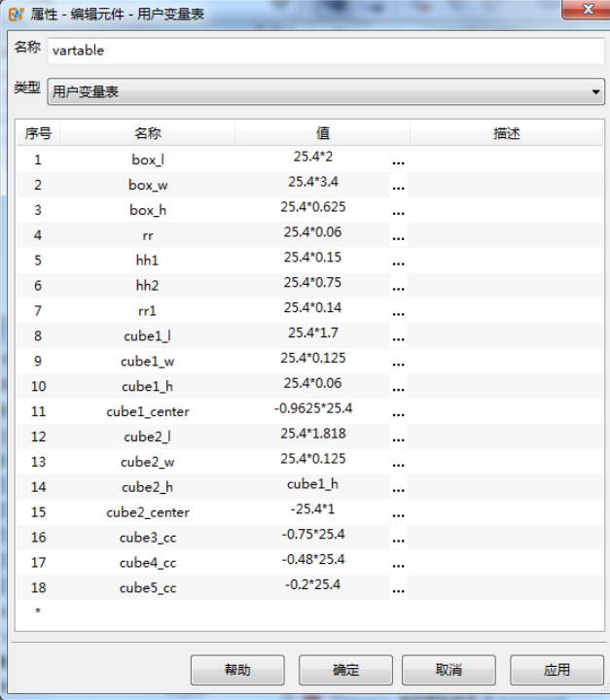The height and width of the screenshot is (700, 610).
Task: Open ellipsis editor for rr1 row
Action: click(398, 311)
